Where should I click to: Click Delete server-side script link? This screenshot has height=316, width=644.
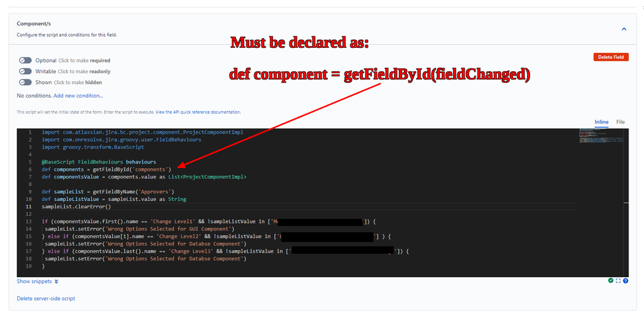click(46, 299)
